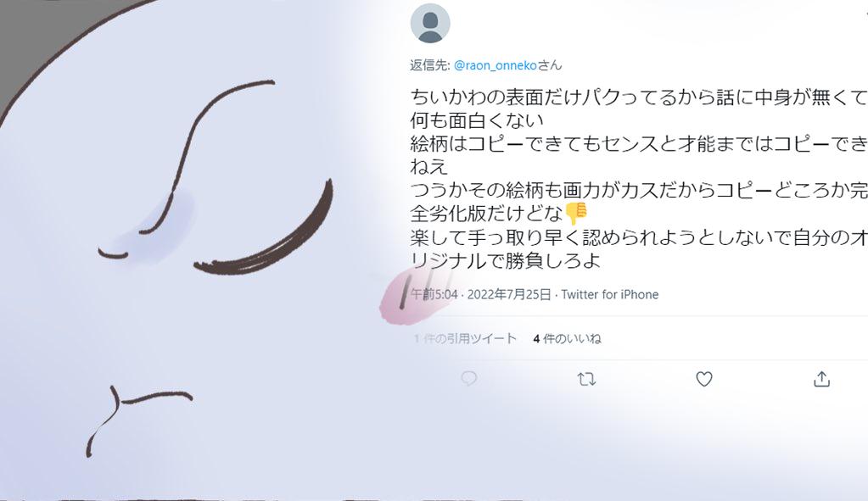
Task: Click the closed eye in the illustration
Action: pyautogui.click(x=264, y=229)
